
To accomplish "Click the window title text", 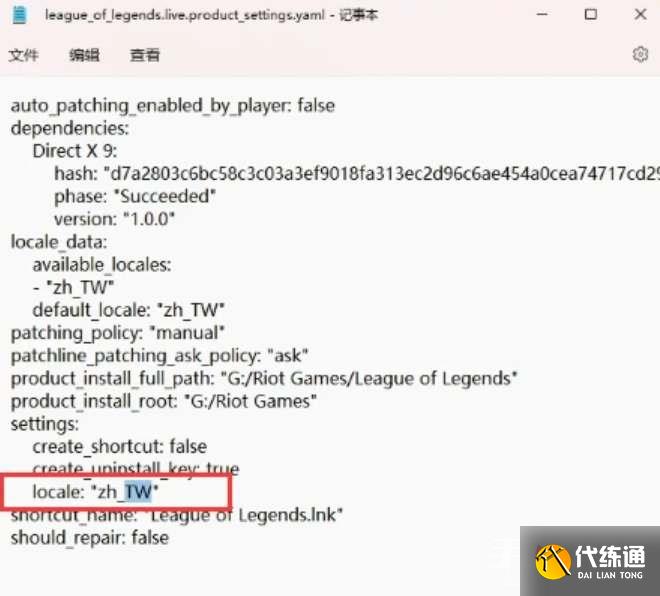I will (211, 16).
